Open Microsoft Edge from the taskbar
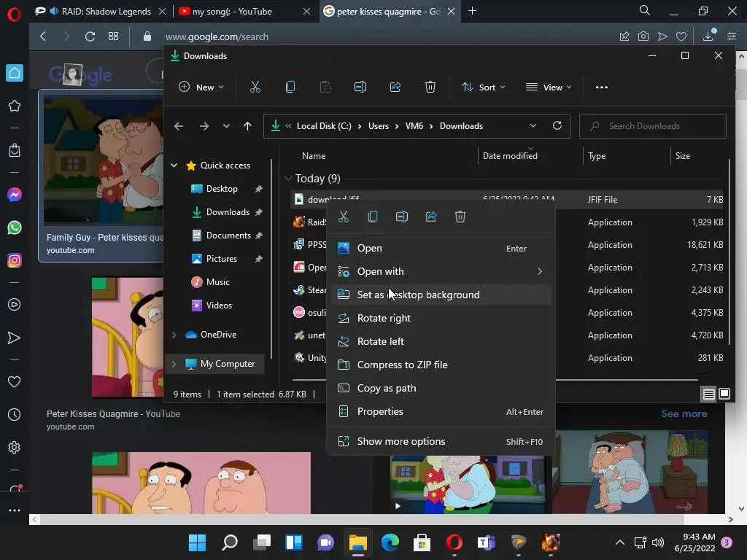Viewport: 747px width, 560px height. click(390, 542)
